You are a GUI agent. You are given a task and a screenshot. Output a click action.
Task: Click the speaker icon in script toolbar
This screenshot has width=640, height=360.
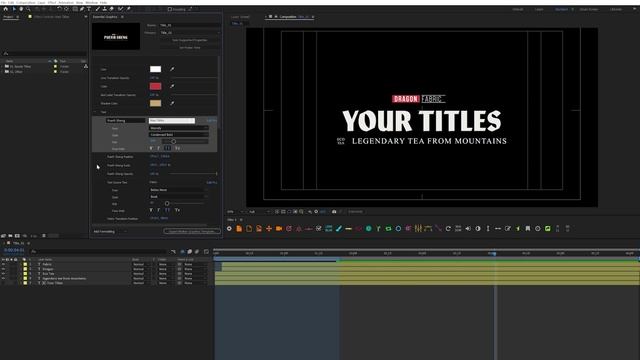click(x=468, y=229)
